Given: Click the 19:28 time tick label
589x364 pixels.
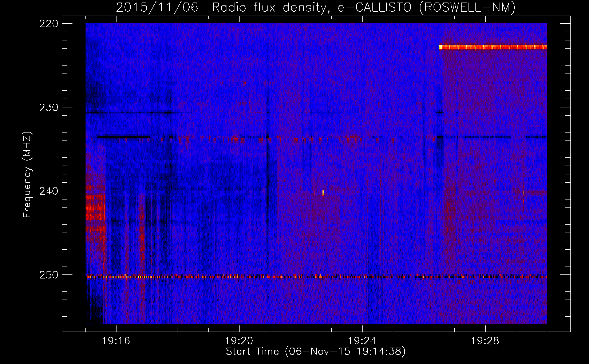Looking at the screenshot, I should coord(485,341).
